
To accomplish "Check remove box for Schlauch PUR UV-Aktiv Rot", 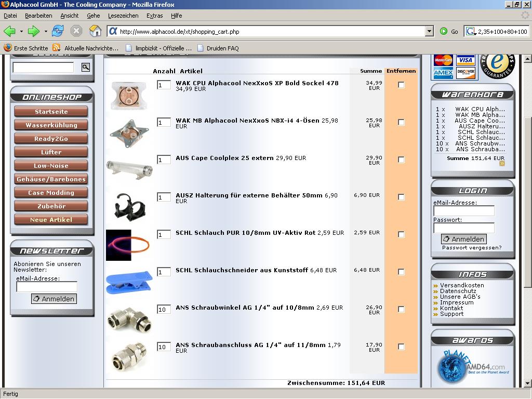I will (x=401, y=234).
